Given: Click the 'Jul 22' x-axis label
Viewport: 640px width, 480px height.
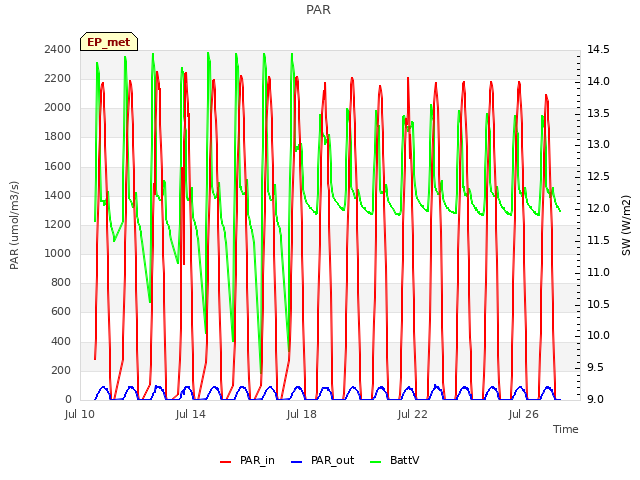Looking at the screenshot, I should tap(413, 414).
